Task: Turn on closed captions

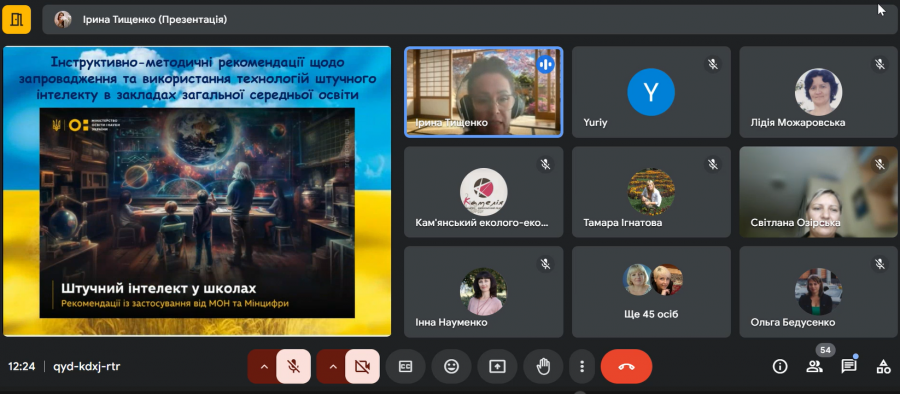Action: point(405,366)
